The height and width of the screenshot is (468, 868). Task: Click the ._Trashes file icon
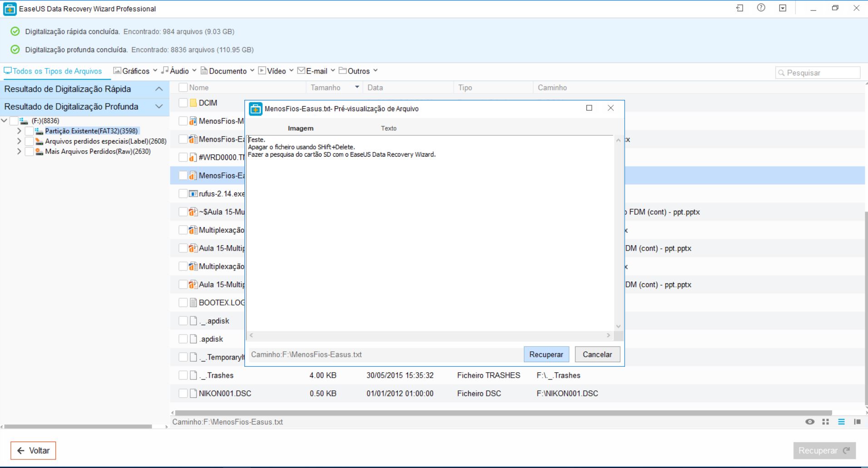click(x=193, y=375)
